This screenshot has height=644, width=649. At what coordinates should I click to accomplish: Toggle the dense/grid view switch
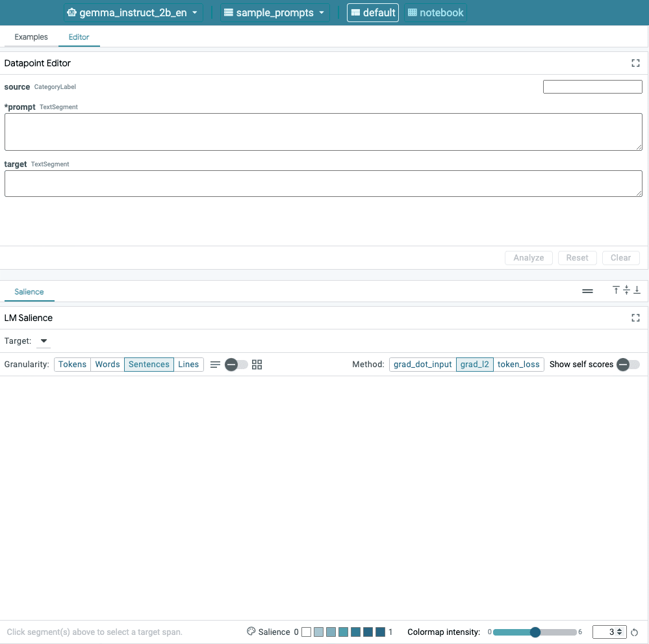tap(236, 365)
